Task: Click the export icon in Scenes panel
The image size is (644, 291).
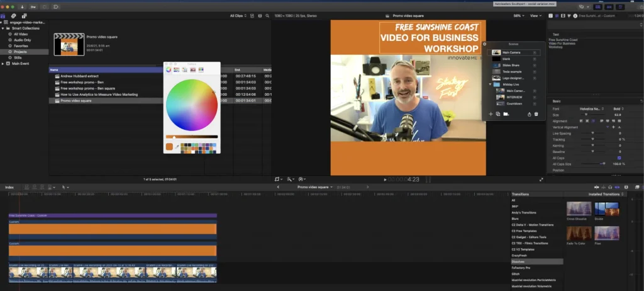Action: (530, 114)
